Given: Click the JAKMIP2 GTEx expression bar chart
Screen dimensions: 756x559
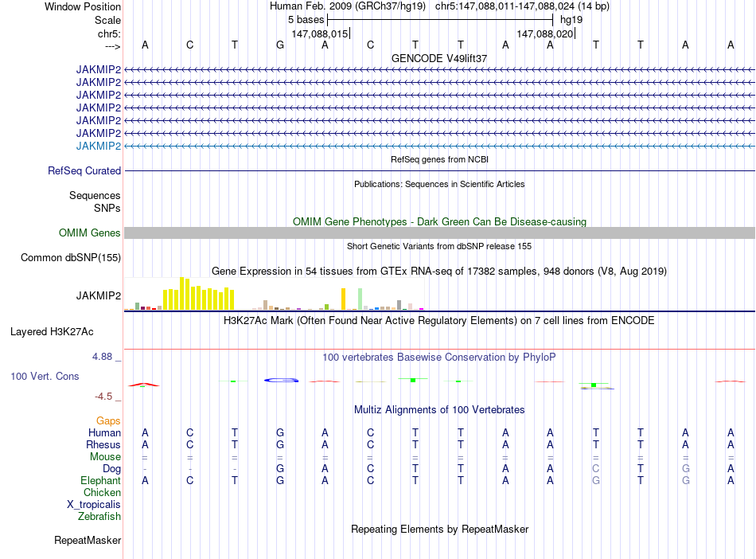Looking at the screenshot, I should (x=274, y=293).
